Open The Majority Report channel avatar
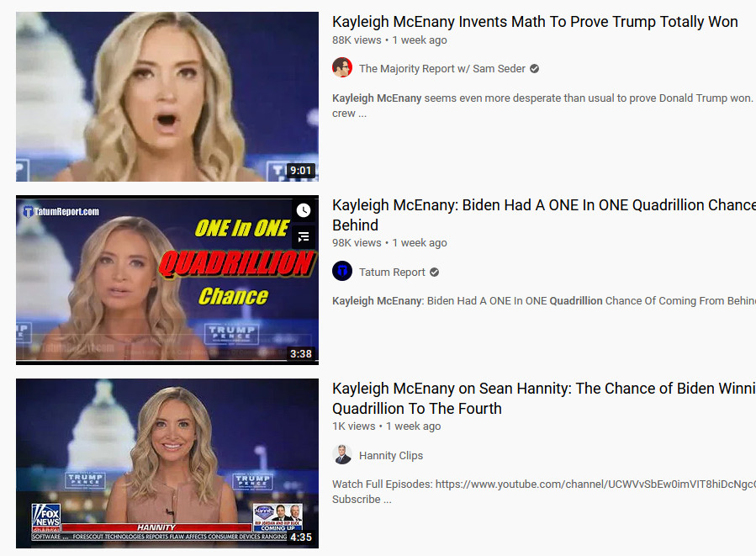The image size is (756, 556). [342, 67]
